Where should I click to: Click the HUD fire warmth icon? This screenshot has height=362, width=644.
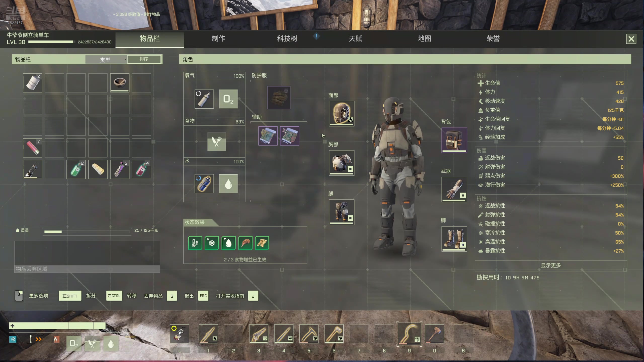56,339
